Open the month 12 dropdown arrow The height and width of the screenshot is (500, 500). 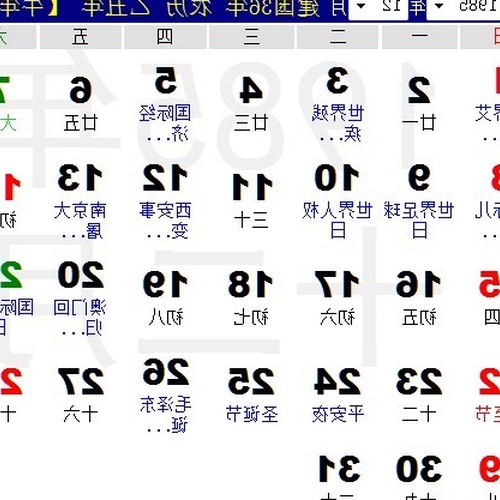click(361, 6)
